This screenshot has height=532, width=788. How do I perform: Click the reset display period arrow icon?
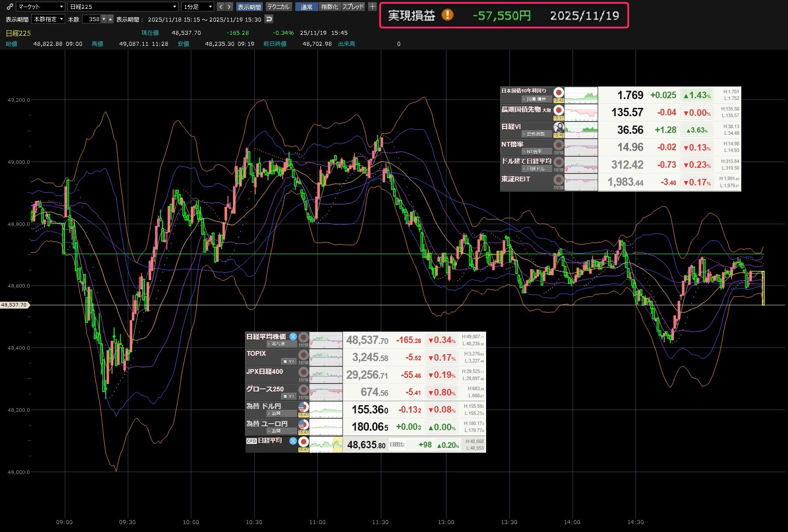(x=269, y=19)
